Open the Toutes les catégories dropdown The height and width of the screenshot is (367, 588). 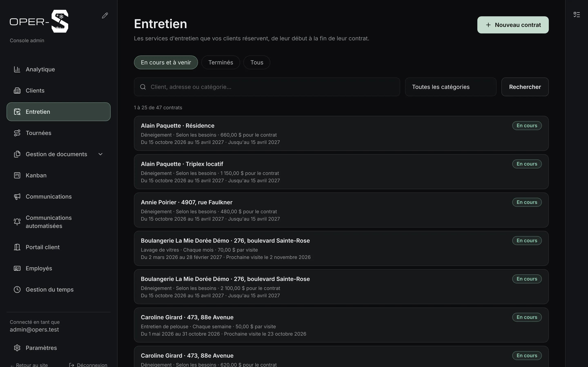(x=450, y=87)
